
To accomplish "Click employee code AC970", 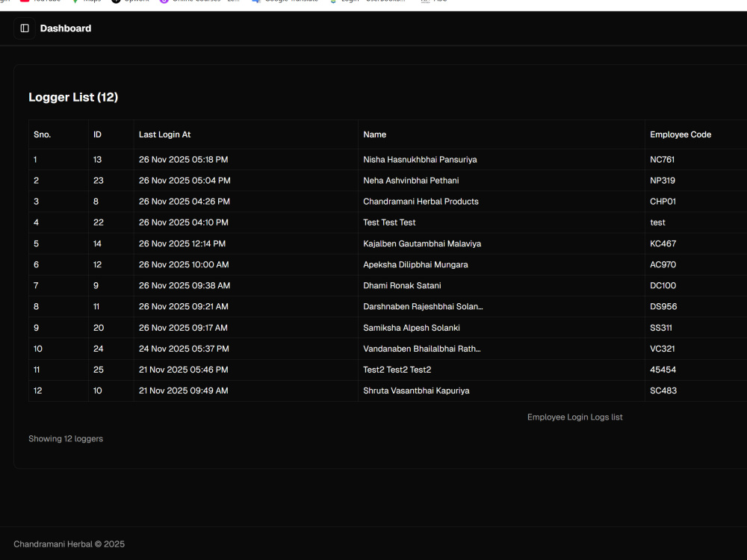I will pyautogui.click(x=663, y=265).
